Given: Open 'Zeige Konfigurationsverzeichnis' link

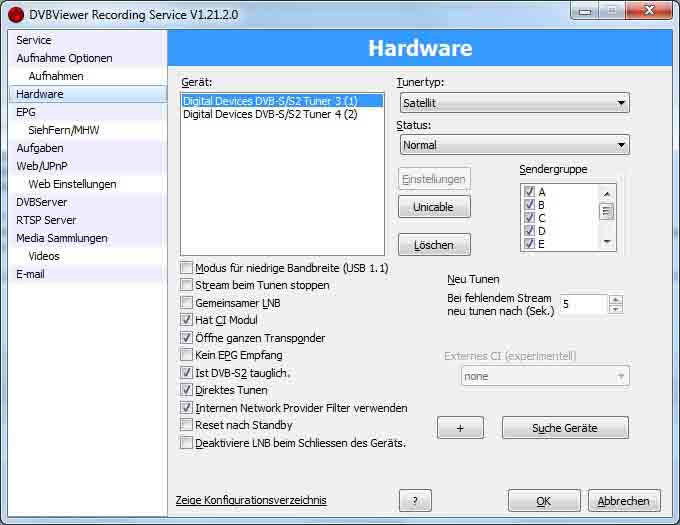Looking at the screenshot, I should tap(250, 500).
